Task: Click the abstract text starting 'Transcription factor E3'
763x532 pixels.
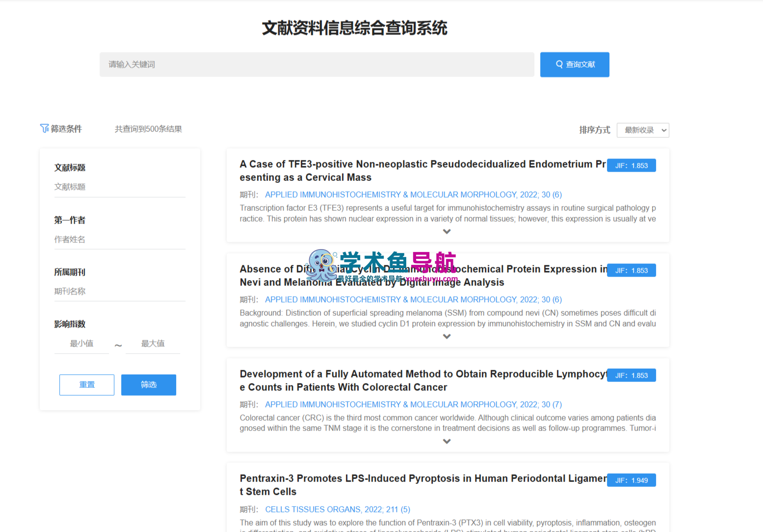Action: point(447,213)
